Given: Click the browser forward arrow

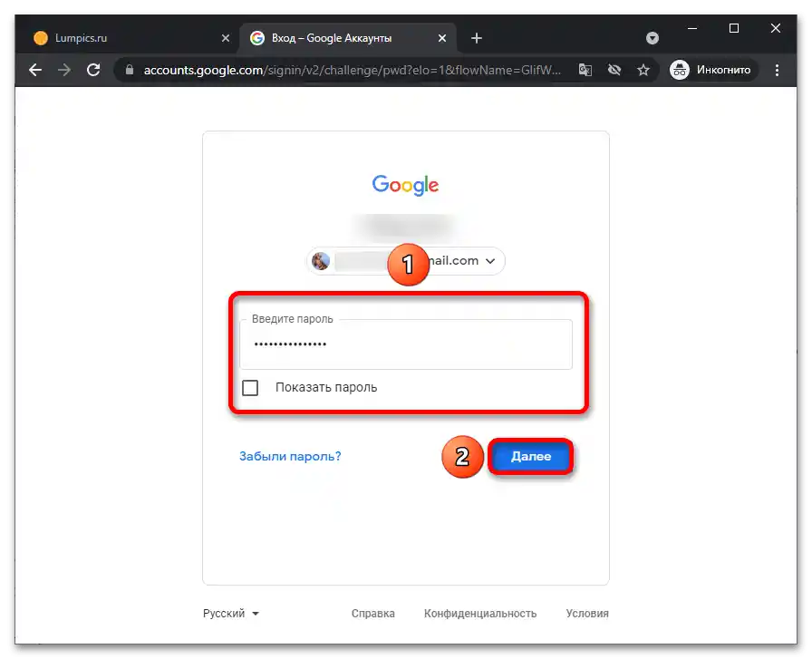Looking at the screenshot, I should coord(64,70).
